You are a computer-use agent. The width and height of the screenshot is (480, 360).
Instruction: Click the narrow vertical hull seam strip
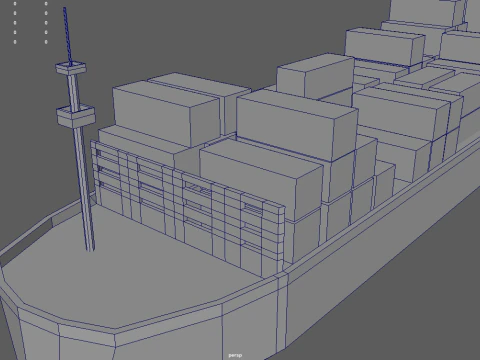coord(282,313)
